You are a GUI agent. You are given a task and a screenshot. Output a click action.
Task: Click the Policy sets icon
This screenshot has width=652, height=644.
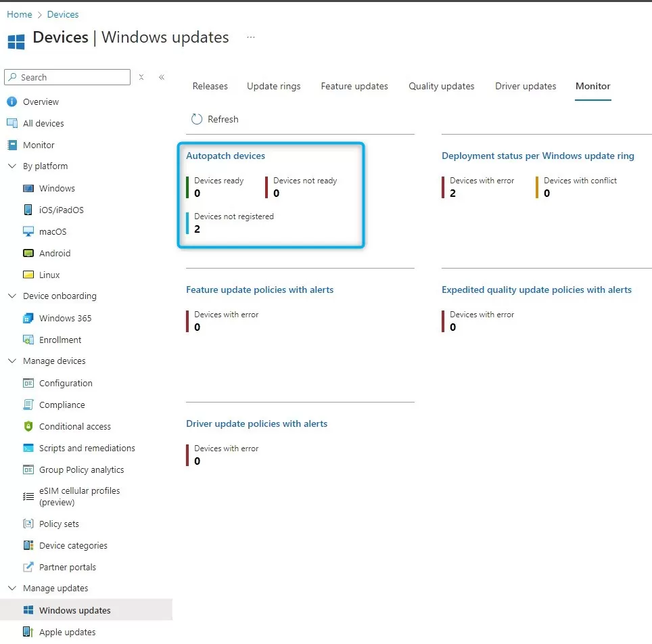tap(28, 524)
